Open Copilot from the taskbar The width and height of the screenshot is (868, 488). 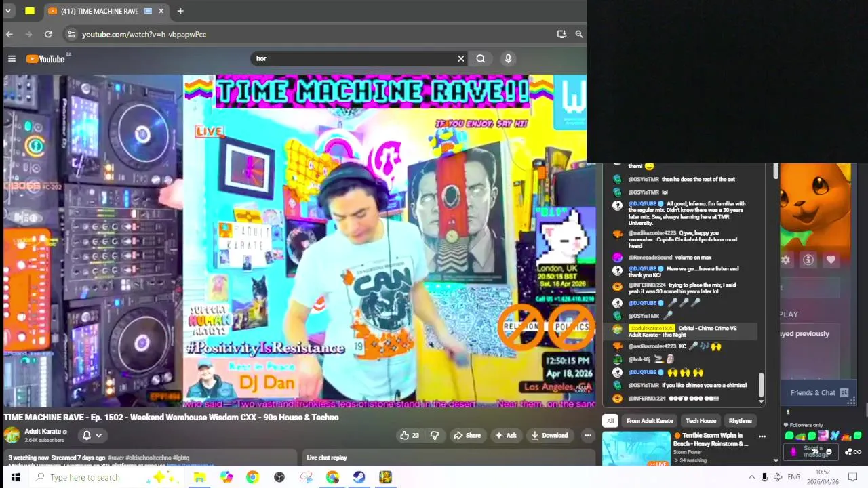[x=226, y=478]
